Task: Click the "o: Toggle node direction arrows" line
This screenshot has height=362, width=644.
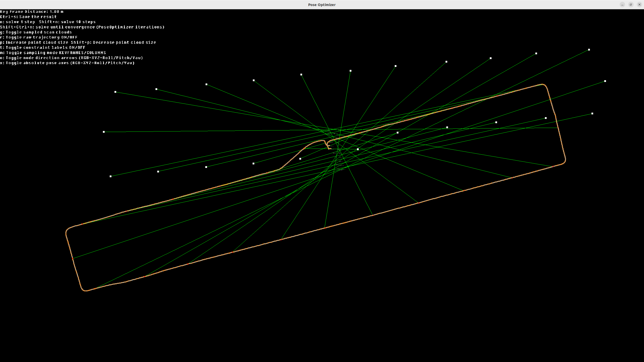Action: tap(72, 58)
